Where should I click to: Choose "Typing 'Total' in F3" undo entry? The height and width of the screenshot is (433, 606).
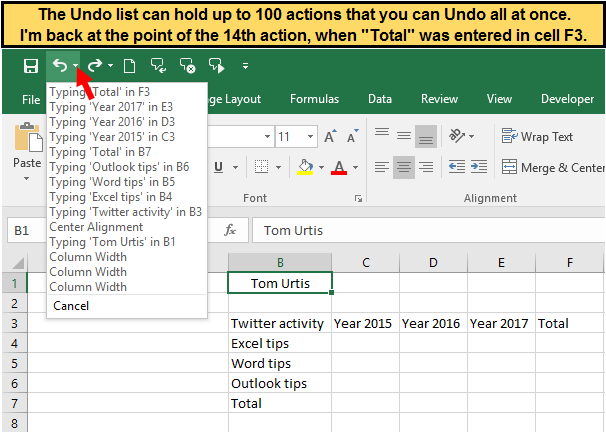click(x=126, y=92)
